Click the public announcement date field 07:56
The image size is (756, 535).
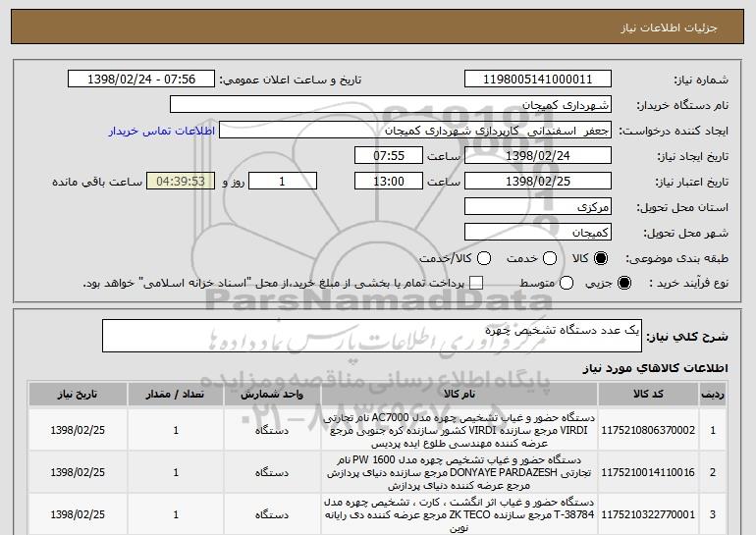[x=141, y=80]
